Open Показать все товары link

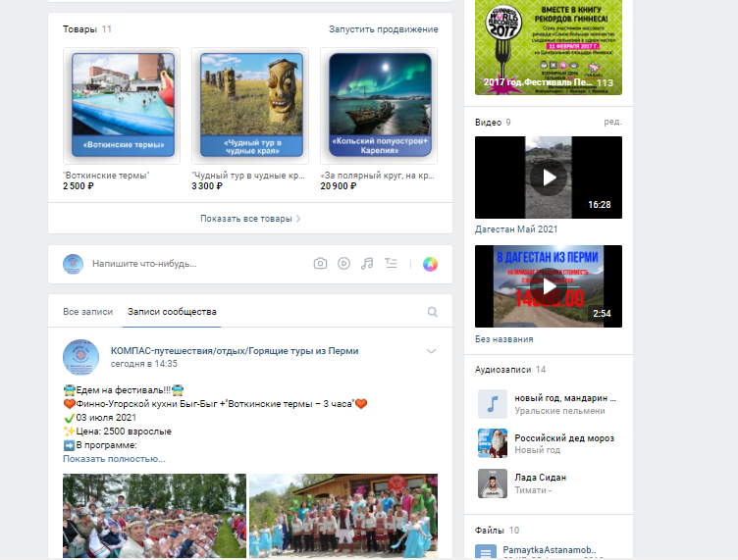coord(250,219)
